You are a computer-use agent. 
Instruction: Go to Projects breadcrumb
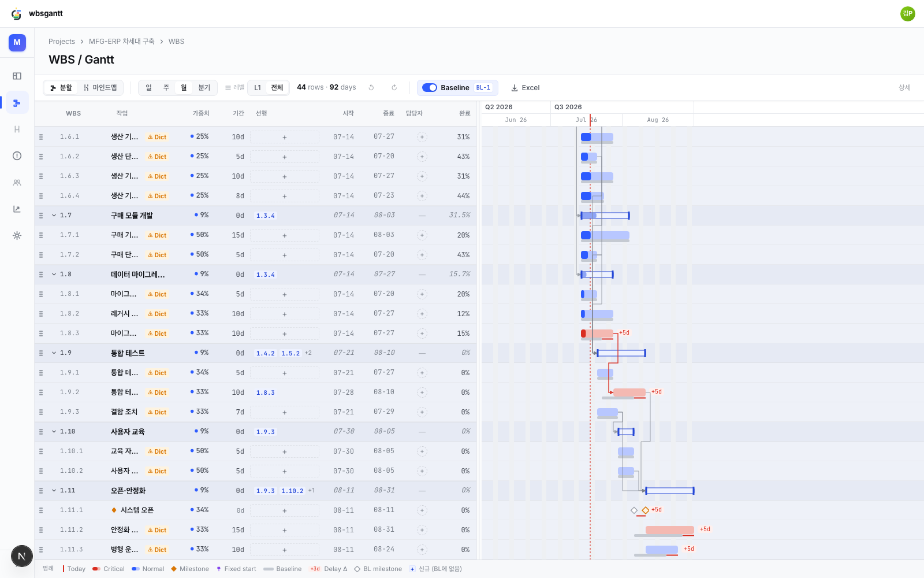[62, 42]
